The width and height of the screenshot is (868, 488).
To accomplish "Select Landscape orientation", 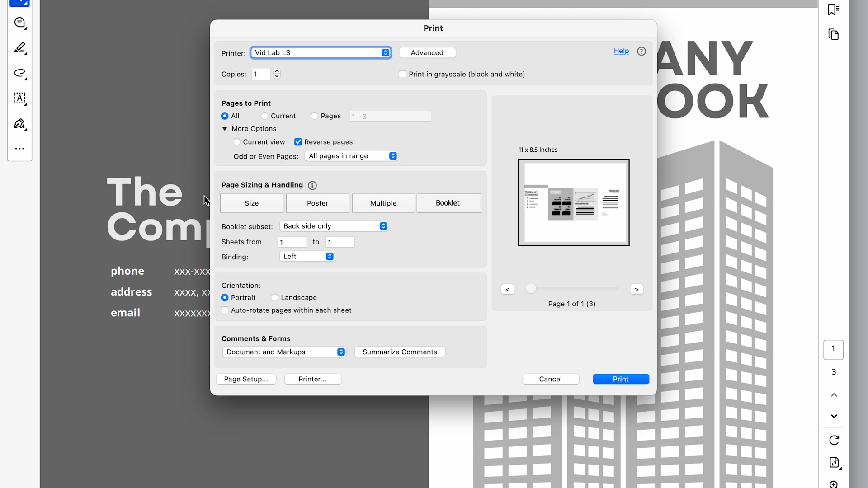I will coord(274,297).
